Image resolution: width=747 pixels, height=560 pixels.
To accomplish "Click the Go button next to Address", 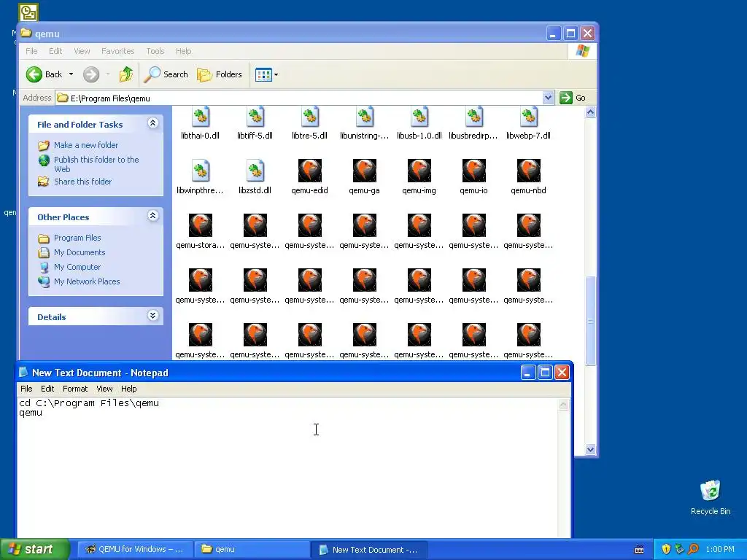I will point(573,98).
